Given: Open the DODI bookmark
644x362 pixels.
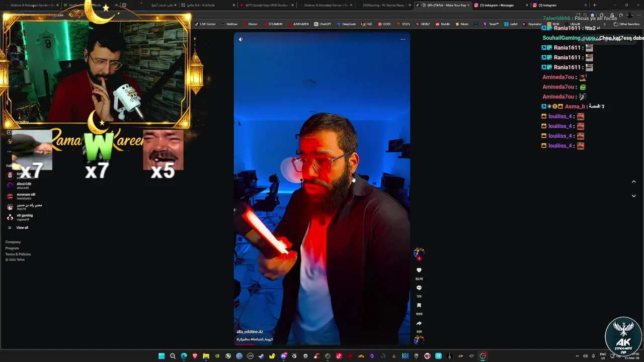Looking at the screenshot, I should (384, 24).
